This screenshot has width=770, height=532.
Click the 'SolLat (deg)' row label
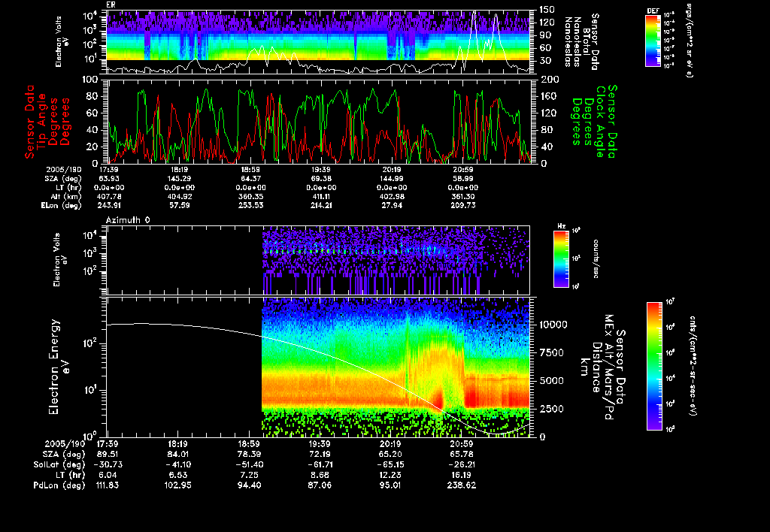(59, 464)
